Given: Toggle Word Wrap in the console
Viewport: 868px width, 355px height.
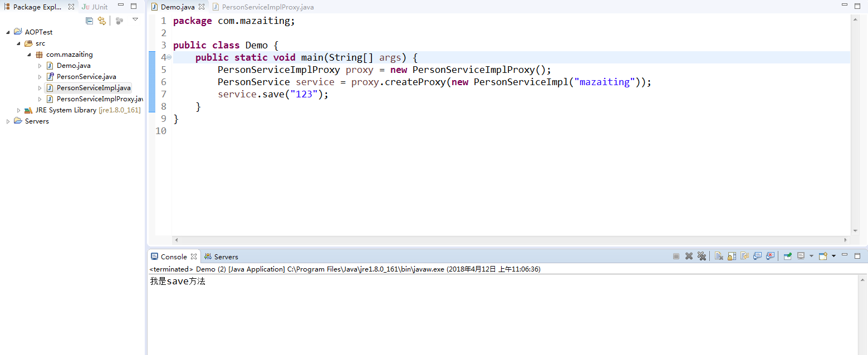Looking at the screenshot, I should [x=744, y=256].
